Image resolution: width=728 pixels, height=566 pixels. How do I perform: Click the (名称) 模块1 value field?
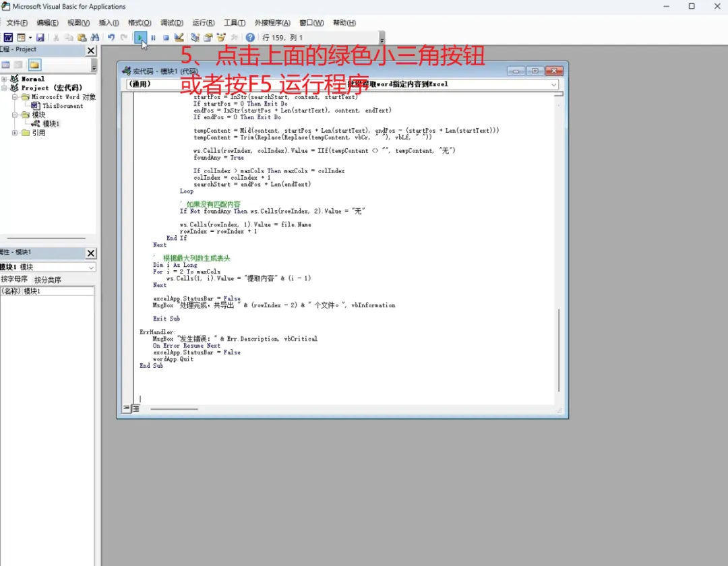pyautogui.click(x=57, y=291)
